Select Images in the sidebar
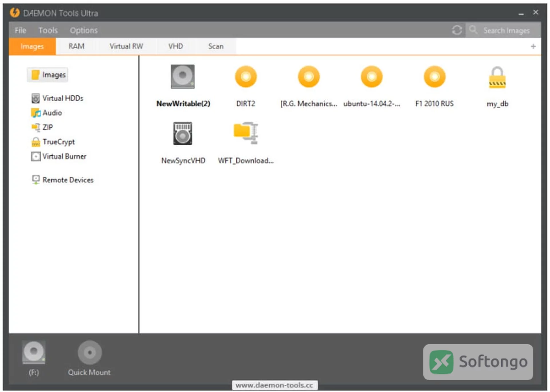The height and width of the screenshot is (392, 550). (x=48, y=75)
